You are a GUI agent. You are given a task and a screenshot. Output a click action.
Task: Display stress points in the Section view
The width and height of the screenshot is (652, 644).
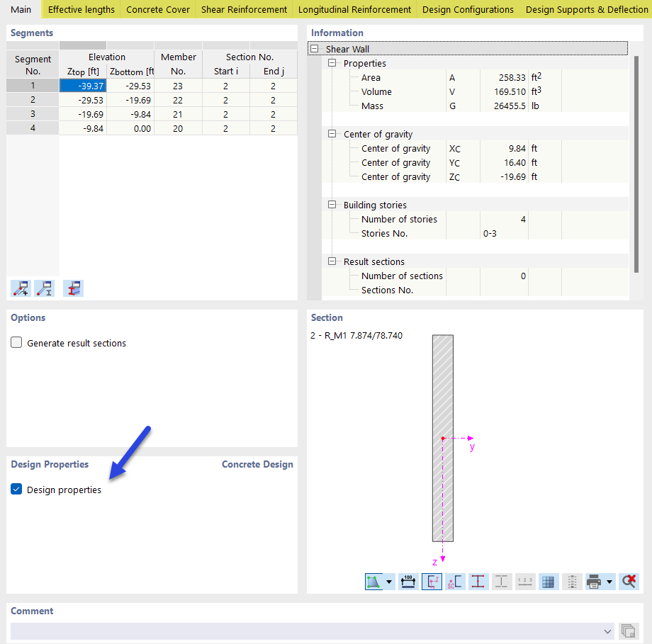point(478,582)
